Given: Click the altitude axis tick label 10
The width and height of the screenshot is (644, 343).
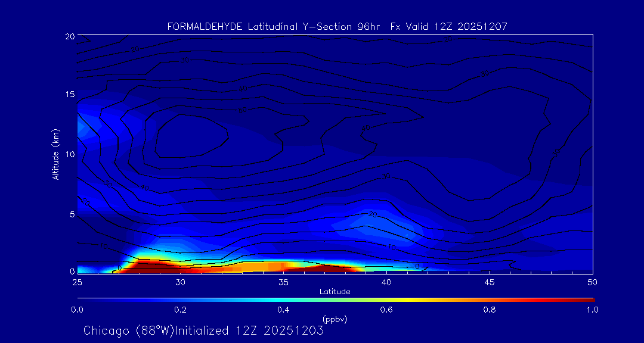Looking at the screenshot, I should coord(69,154).
